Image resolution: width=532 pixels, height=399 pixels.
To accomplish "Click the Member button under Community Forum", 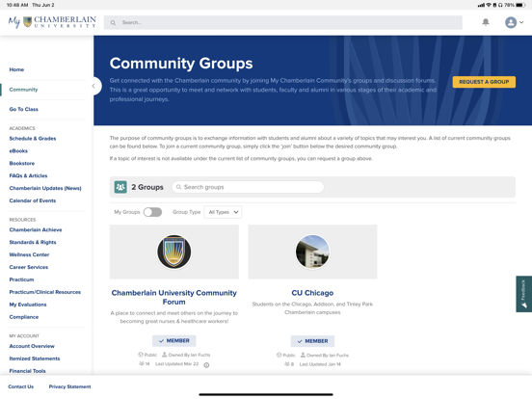I will pos(174,340).
